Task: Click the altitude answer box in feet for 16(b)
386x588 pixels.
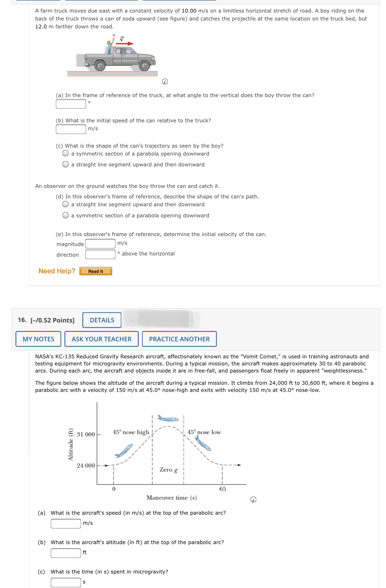Action: (65, 552)
